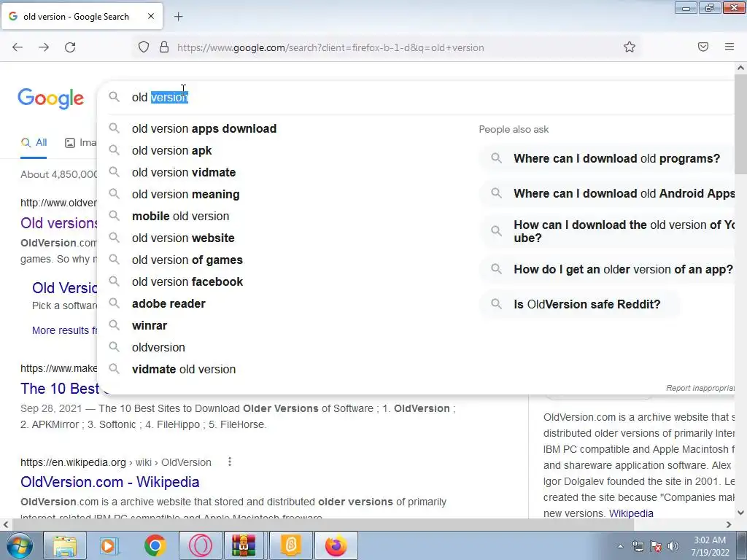This screenshot has height=560, width=747.
Task: Launch Windows Media Player from taskbar
Action: click(109, 545)
